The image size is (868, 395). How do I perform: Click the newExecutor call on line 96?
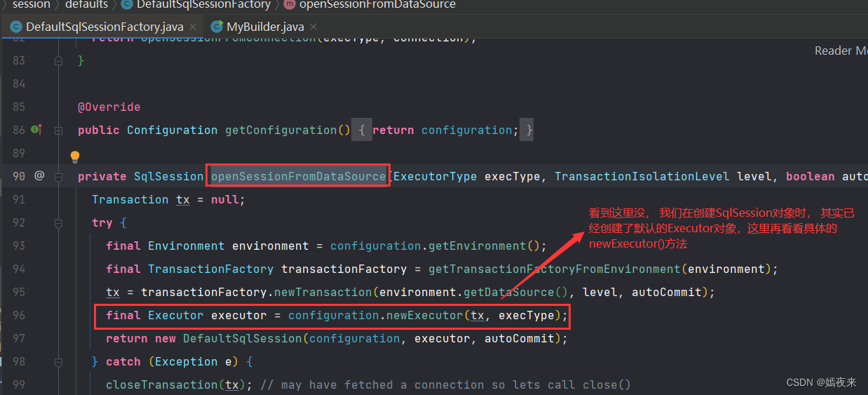click(x=425, y=315)
